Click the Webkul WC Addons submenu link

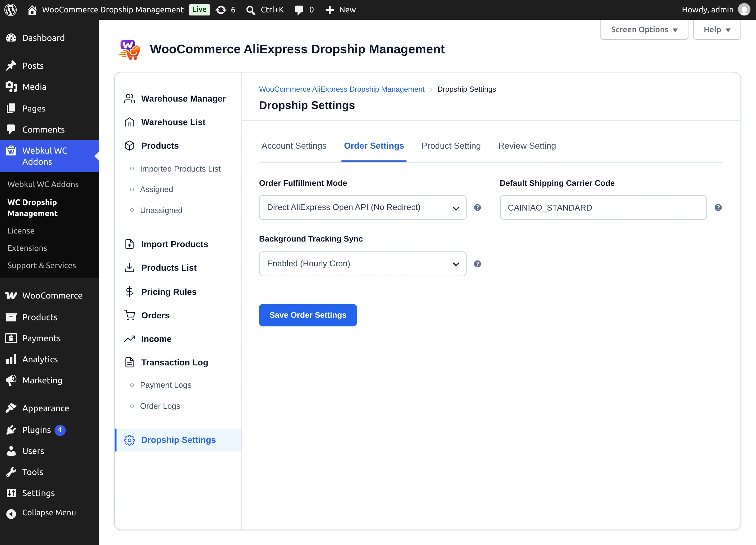(43, 184)
